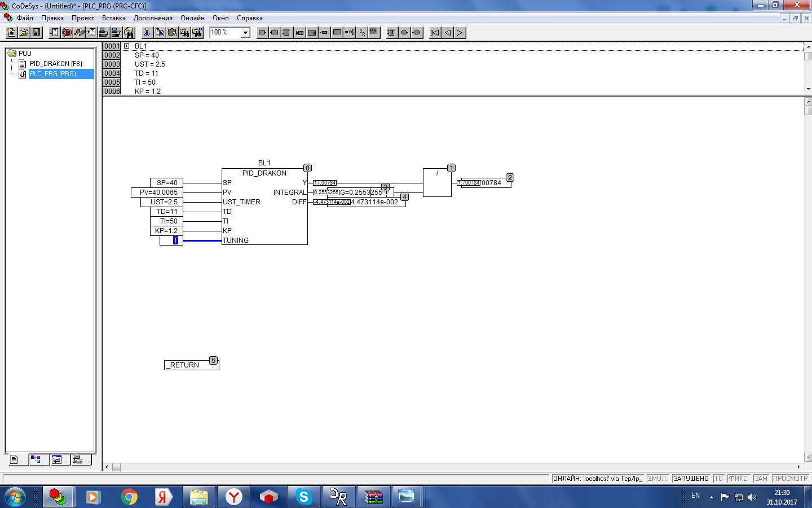The height and width of the screenshot is (508, 812).
Task: Switch to the Data types tab
Action: 37,460
